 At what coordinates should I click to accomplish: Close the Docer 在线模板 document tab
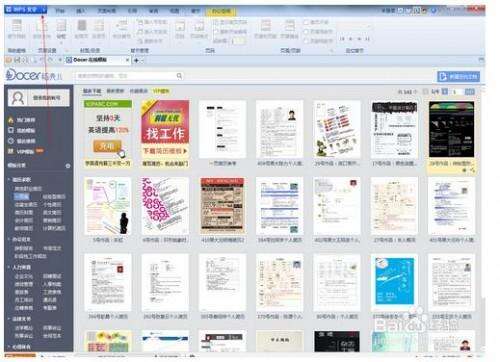click(127, 60)
